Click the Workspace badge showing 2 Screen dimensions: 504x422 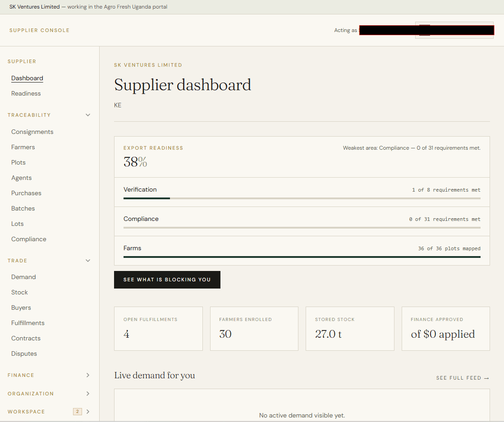(x=78, y=411)
